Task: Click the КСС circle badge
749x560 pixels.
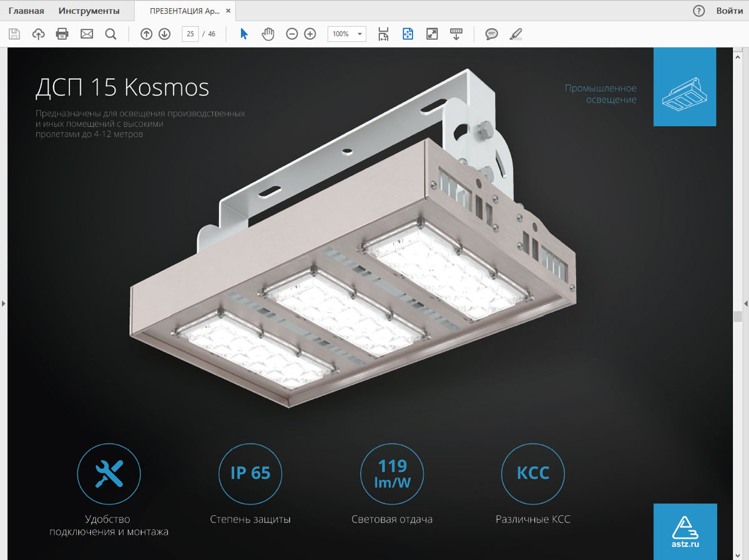Action: point(533,474)
